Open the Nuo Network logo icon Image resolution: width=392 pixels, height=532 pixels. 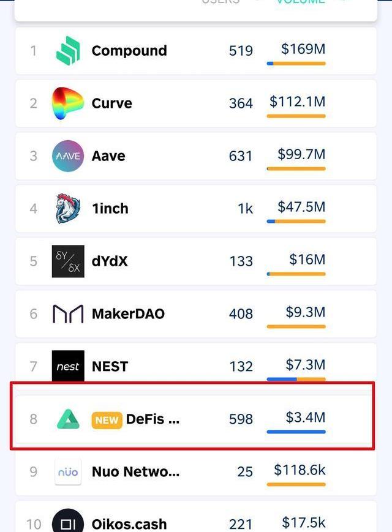[68, 471]
